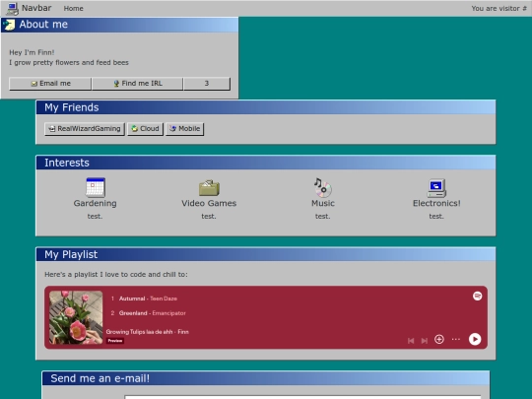
Task: Click the About me title bar
Action: pos(119,25)
